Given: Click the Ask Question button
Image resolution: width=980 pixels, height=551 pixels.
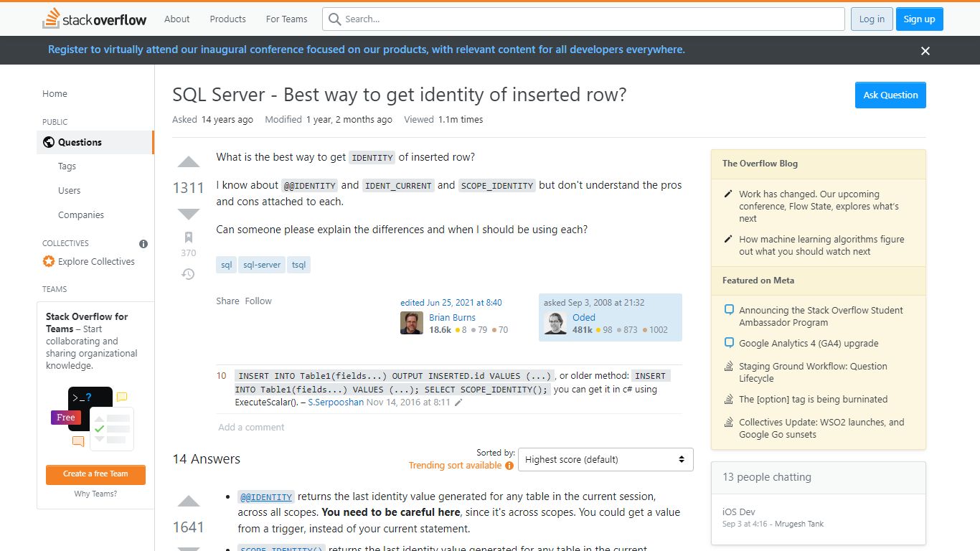Looking at the screenshot, I should (890, 95).
